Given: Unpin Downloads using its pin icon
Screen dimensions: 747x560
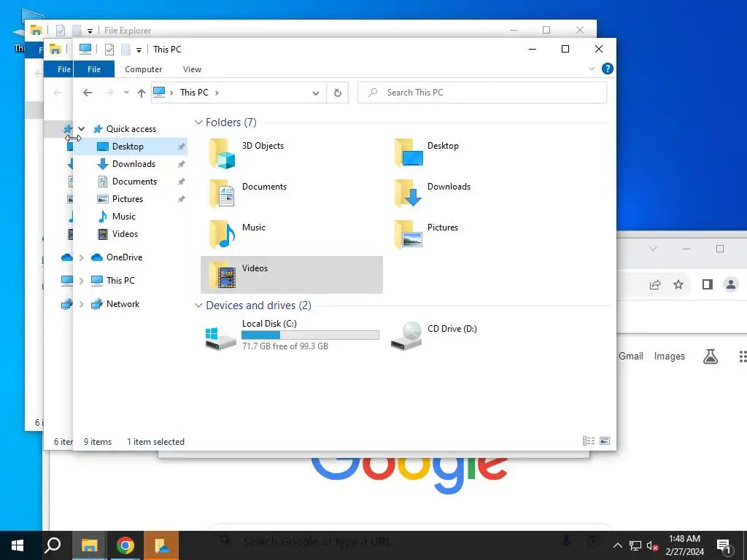Looking at the screenshot, I should (x=181, y=164).
